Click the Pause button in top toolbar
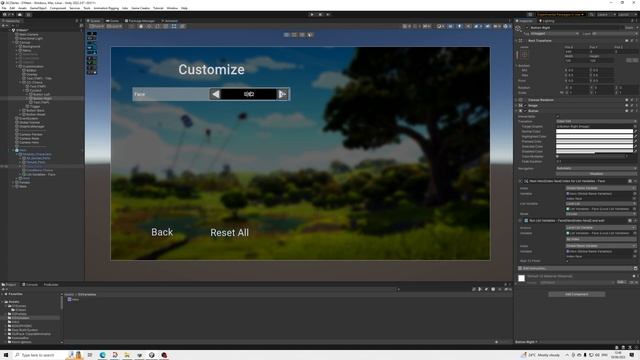This screenshot has height=360, width=640. tap(320, 14)
